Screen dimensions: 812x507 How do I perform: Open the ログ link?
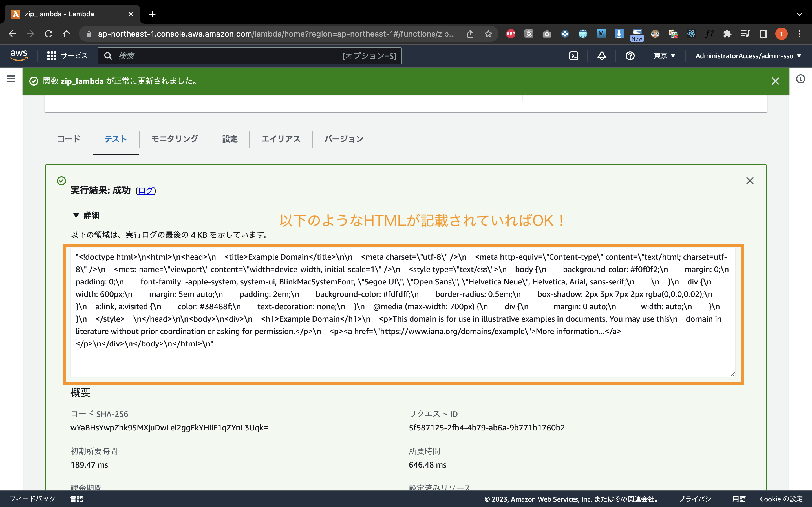145,190
